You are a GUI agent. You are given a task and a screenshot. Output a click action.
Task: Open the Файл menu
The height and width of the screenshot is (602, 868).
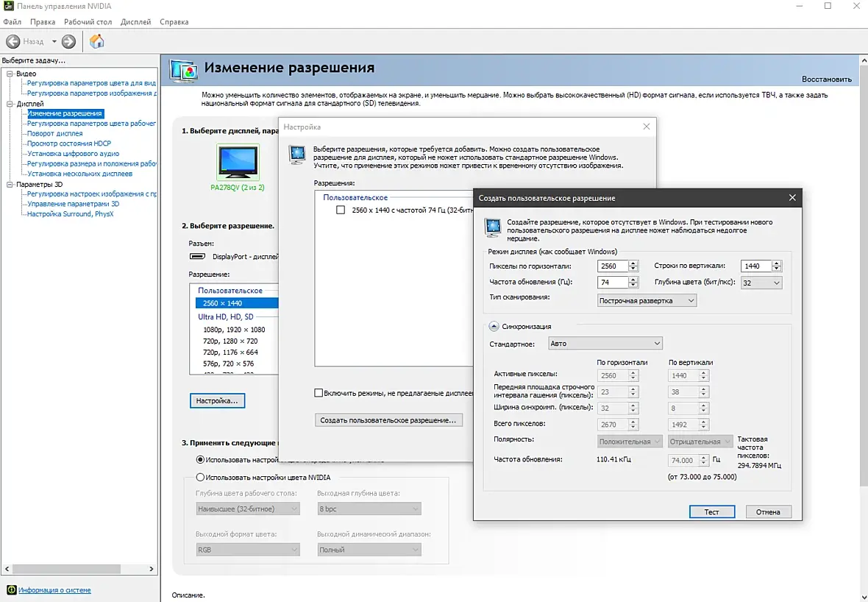[13, 21]
